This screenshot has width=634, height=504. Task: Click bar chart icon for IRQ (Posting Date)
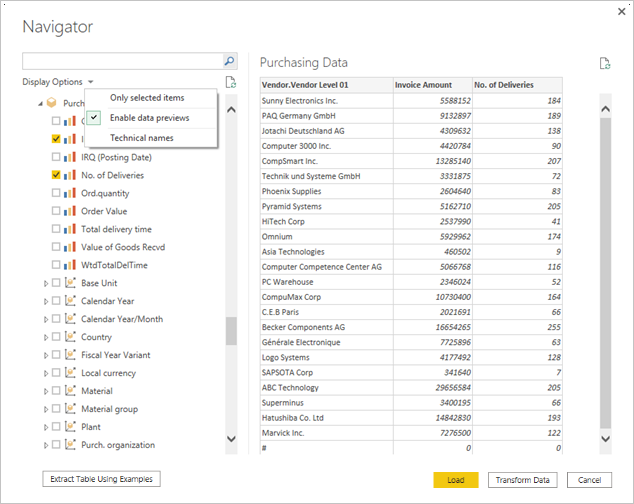(70, 157)
